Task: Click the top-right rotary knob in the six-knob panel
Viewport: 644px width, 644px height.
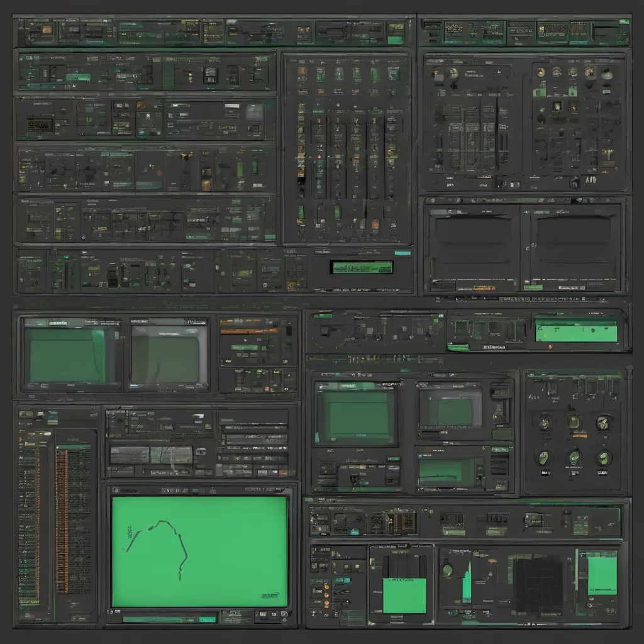Action: (x=603, y=422)
